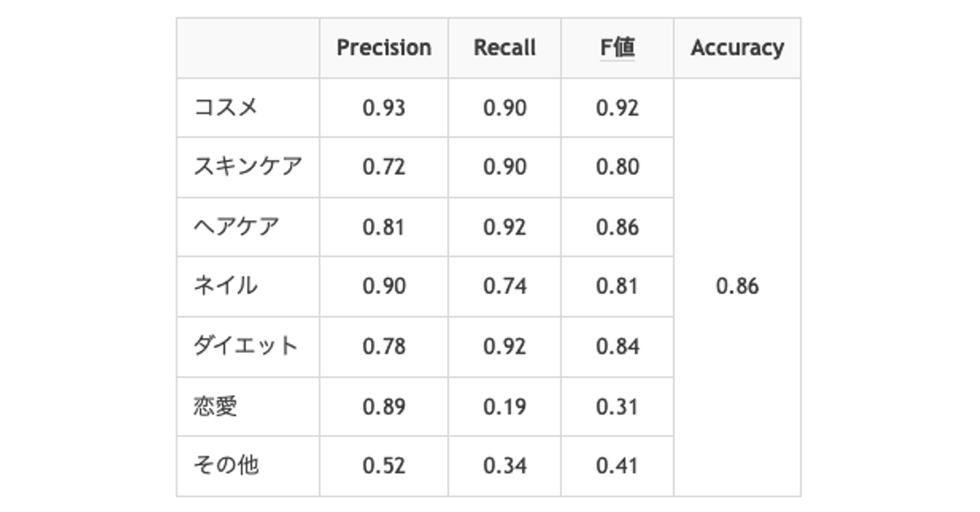Image resolution: width=980 pixels, height=512 pixels.
Task: Click コスメ precision value 0.93
Action: coord(384,108)
